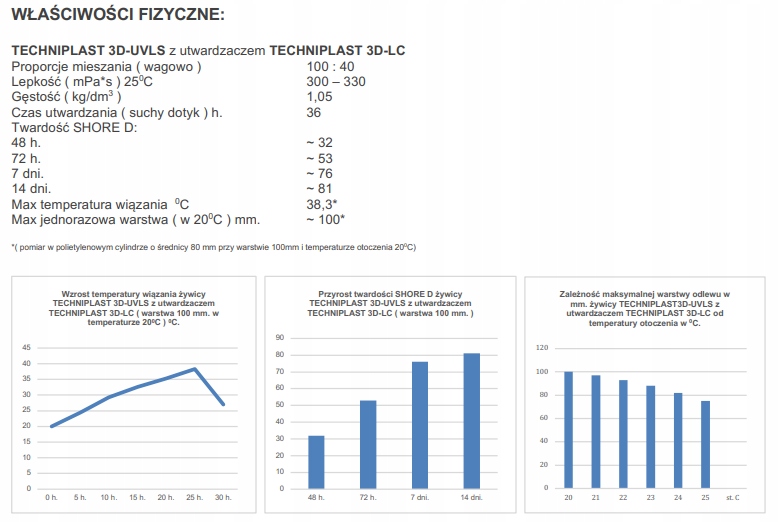This screenshot has width=779, height=522.
Task: Click the footnote about the polyethylene cylinder measurement
Action: tap(214, 247)
